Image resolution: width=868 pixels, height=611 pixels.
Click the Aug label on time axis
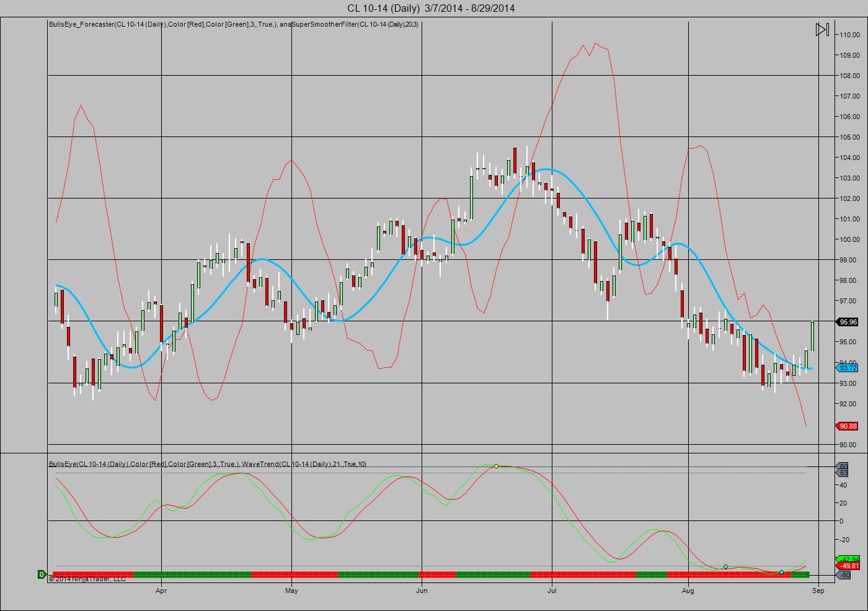[x=688, y=591]
